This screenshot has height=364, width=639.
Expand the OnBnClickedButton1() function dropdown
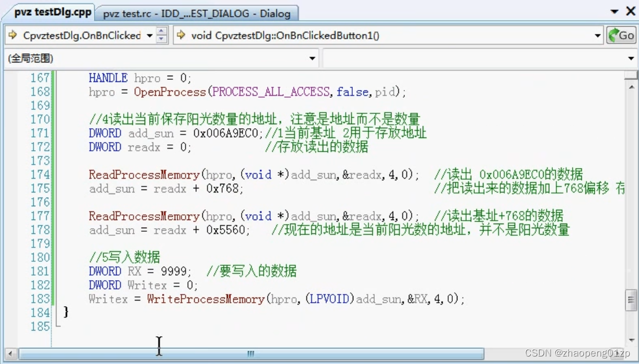point(597,36)
